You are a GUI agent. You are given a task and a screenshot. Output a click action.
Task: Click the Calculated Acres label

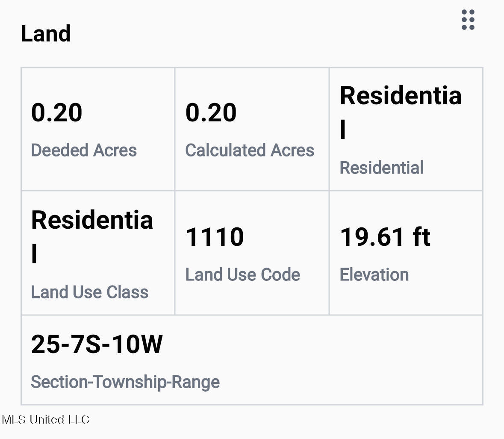click(x=250, y=150)
